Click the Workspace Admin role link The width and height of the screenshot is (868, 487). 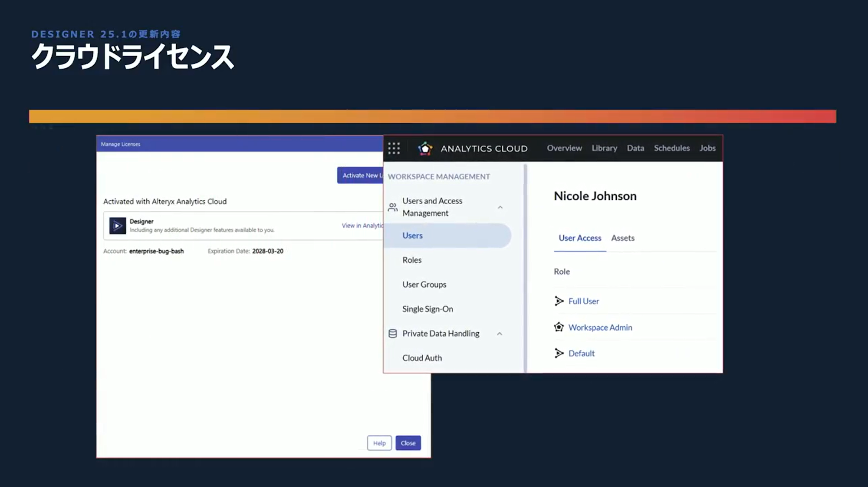[600, 328]
